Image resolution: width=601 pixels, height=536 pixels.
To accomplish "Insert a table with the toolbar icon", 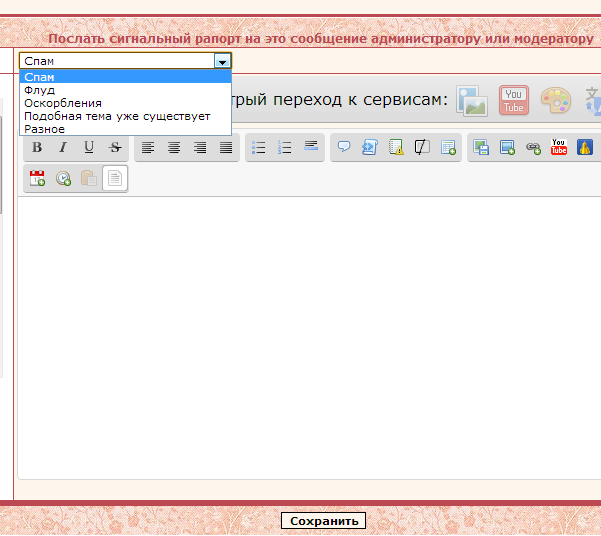I will (x=448, y=147).
